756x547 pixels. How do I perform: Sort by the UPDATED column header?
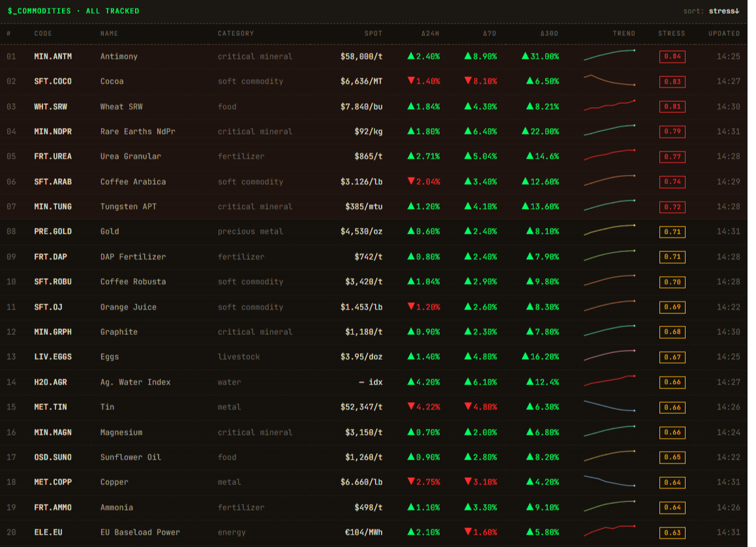(x=723, y=33)
